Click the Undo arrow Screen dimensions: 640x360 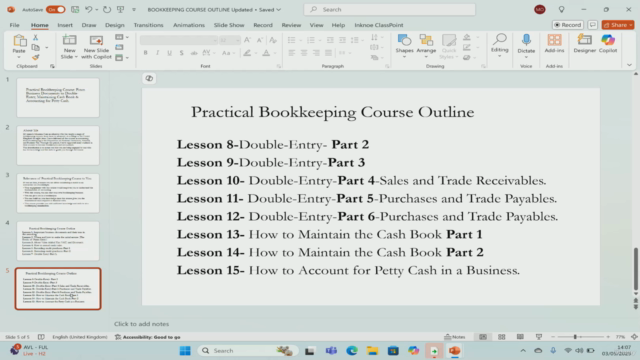click(89, 9)
